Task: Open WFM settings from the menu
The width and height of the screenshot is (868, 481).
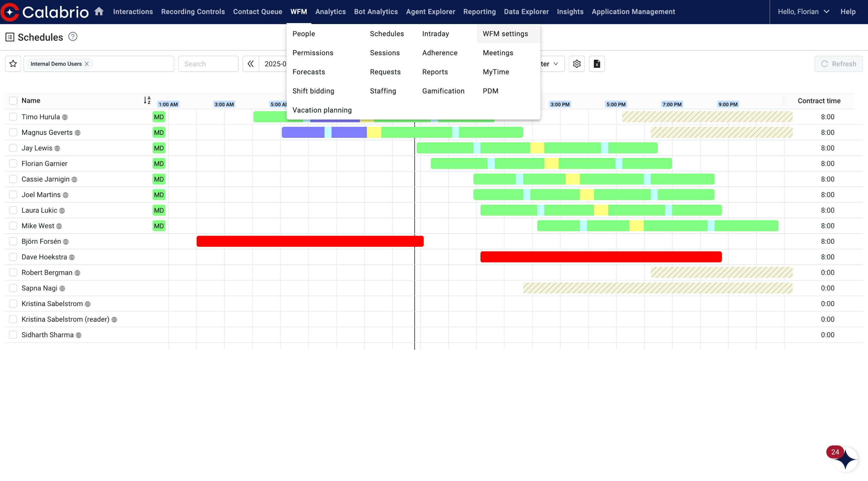Action: click(x=505, y=34)
